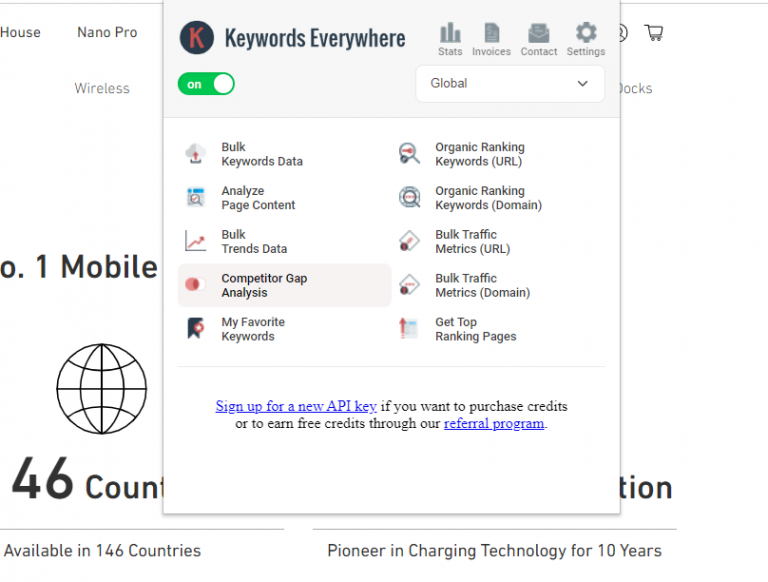Click Sign up for a new API key link
The height and width of the screenshot is (582, 768).
[296, 407]
